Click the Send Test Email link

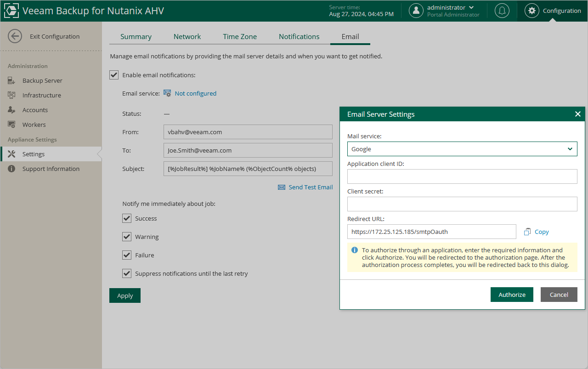310,187
